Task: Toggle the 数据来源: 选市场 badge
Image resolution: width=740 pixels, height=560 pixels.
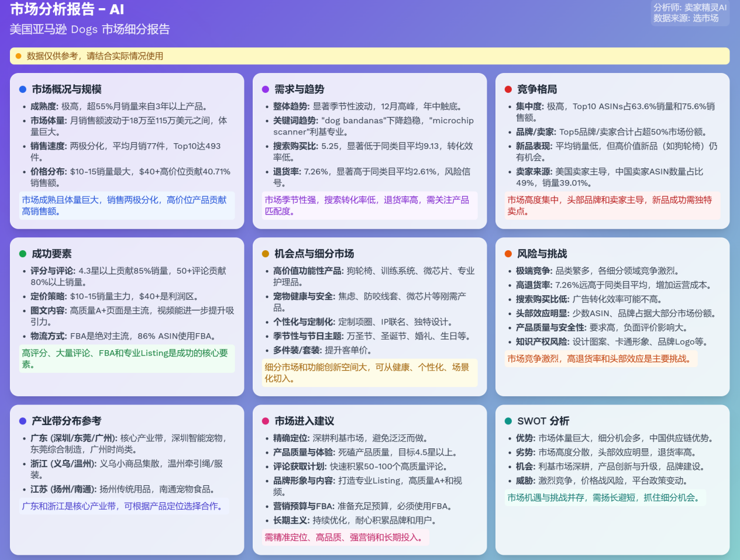Action: click(x=689, y=18)
